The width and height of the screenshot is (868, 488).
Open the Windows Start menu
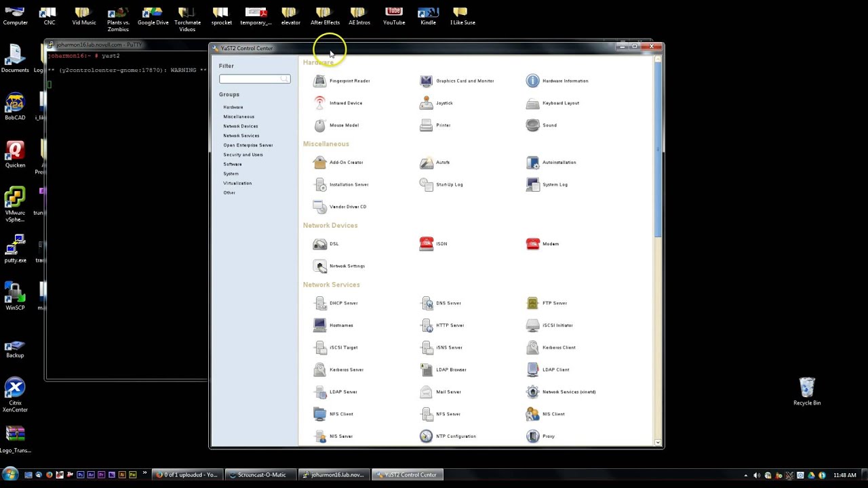[x=9, y=474]
